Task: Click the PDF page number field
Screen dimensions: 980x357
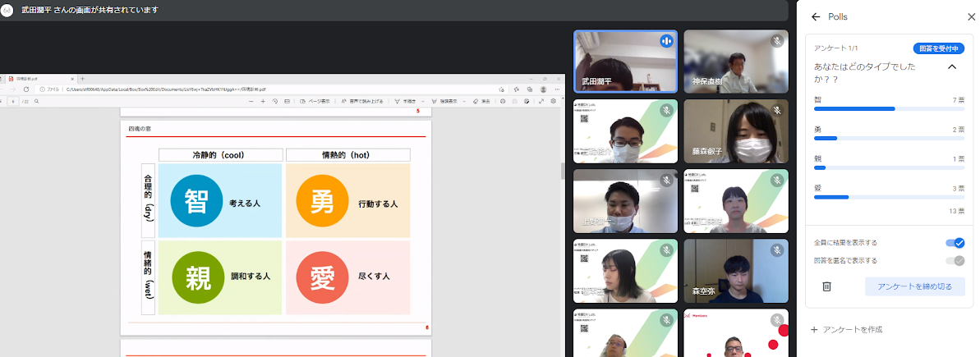Action: pos(12,101)
